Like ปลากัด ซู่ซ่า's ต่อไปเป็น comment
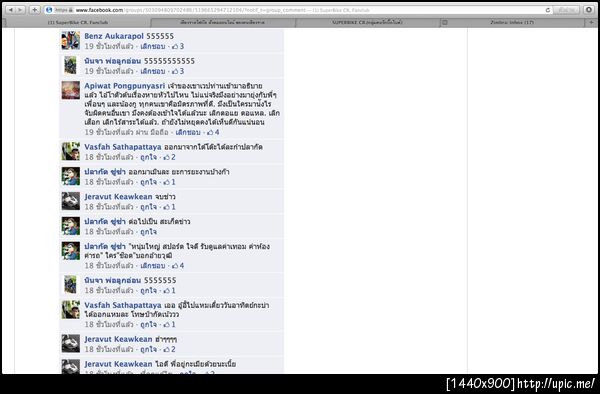 (148, 232)
